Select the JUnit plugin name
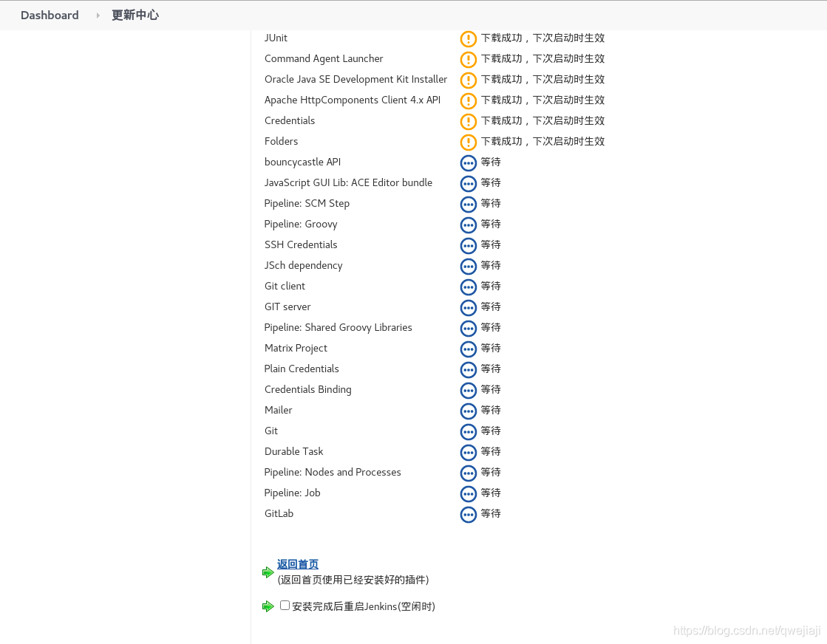827x644 pixels. (x=276, y=38)
